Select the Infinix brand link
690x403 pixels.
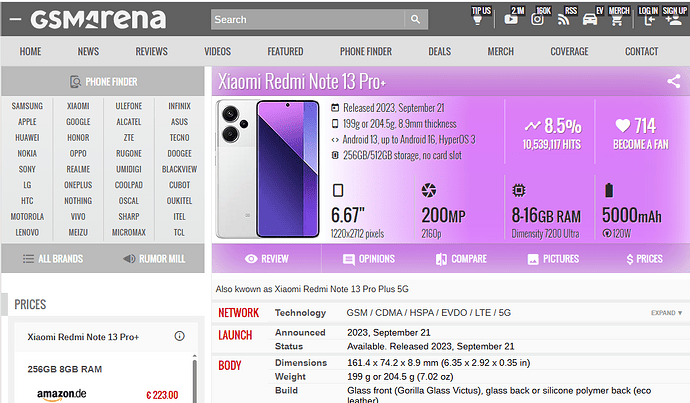tap(180, 106)
